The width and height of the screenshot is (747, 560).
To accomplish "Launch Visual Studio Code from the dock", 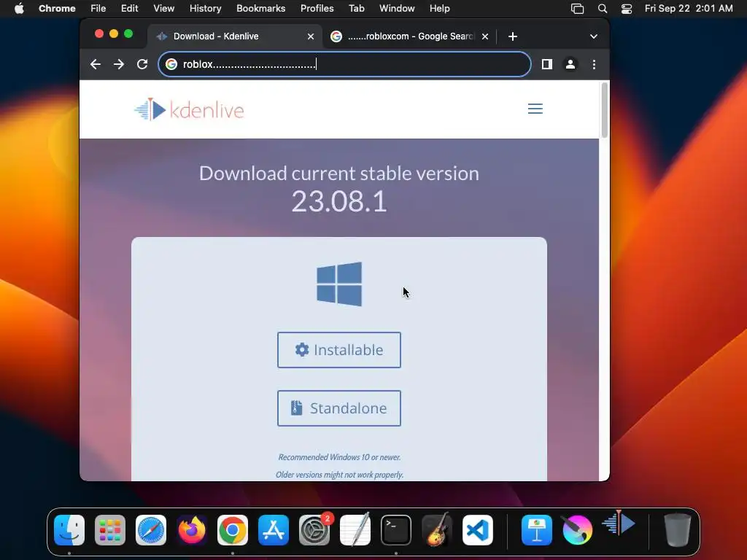I will (478, 529).
